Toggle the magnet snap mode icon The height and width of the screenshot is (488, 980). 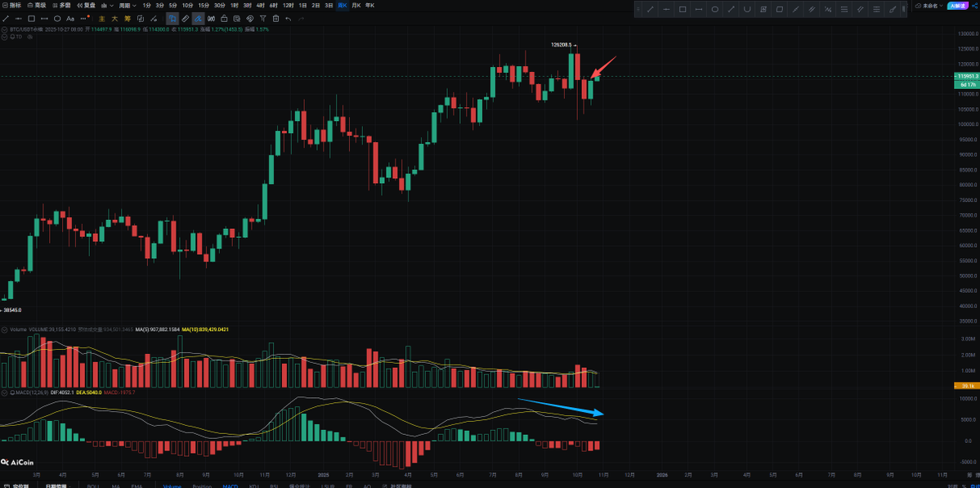(199, 19)
